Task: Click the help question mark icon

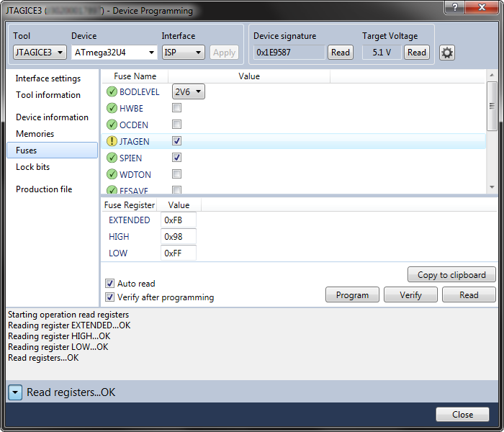Action: coord(454,9)
